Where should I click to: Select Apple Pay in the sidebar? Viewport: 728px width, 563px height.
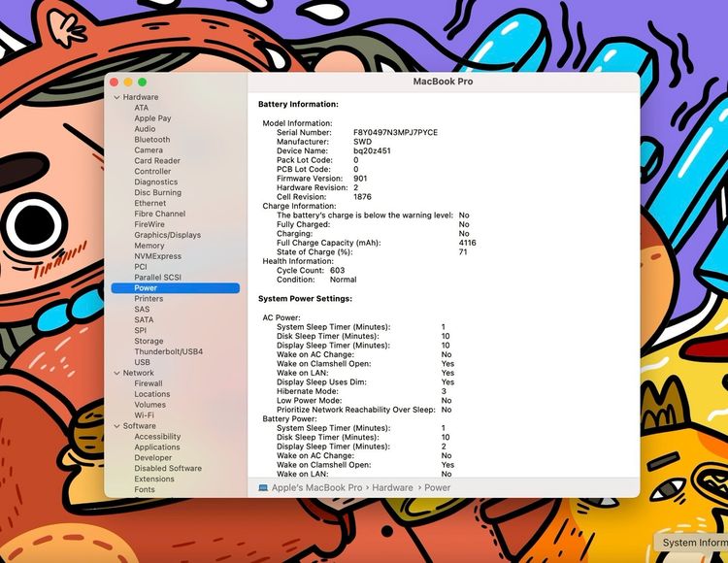click(x=152, y=118)
